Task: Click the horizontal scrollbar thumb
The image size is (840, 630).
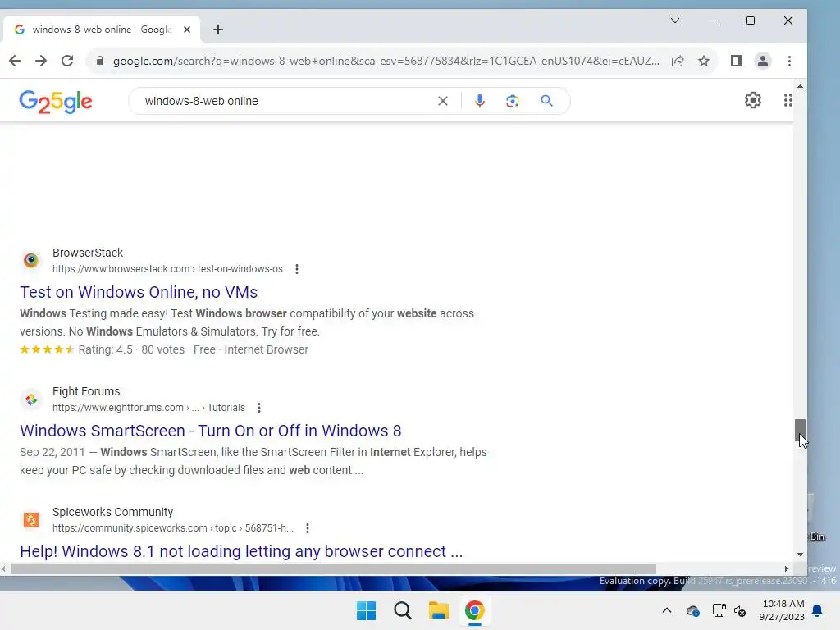Action: pos(333,569)
